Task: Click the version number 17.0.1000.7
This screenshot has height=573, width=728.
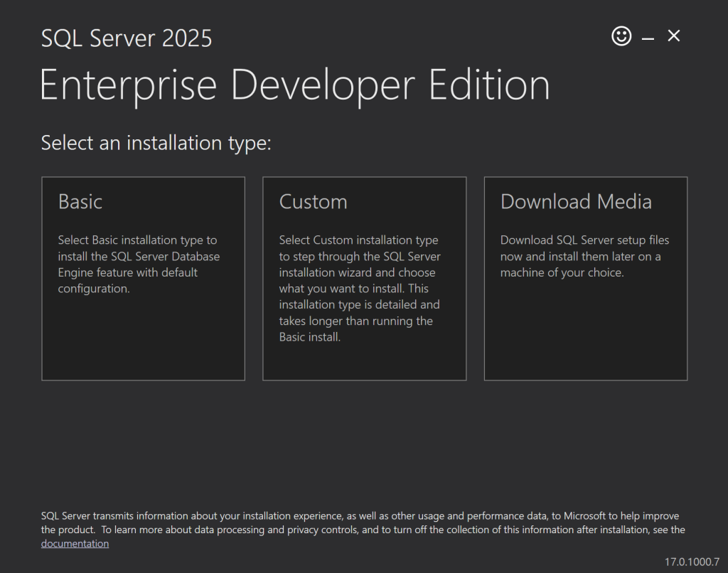Action: tap(692, 562)
